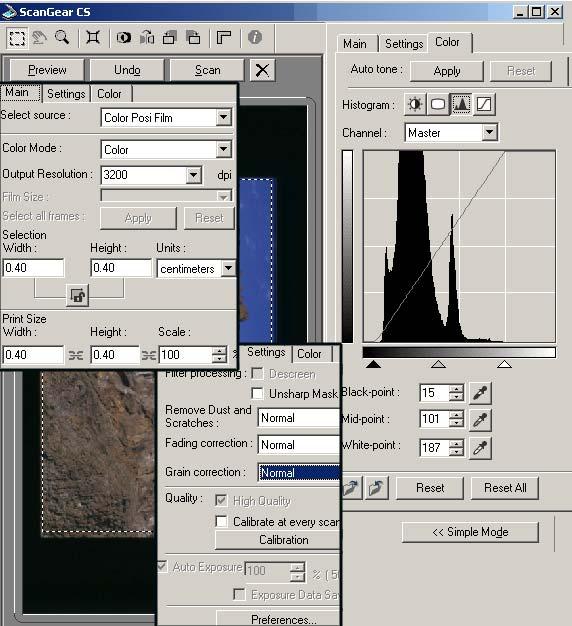This screenshot has width=572, height=626.
Task: Expand the Output Resolution dropdown
Action: coord(194,175)
